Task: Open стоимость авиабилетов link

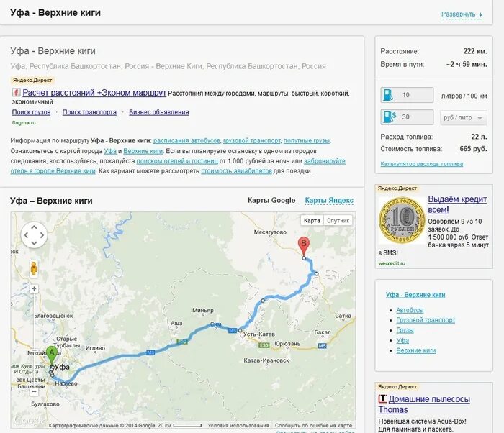Action: click(236, 171)
